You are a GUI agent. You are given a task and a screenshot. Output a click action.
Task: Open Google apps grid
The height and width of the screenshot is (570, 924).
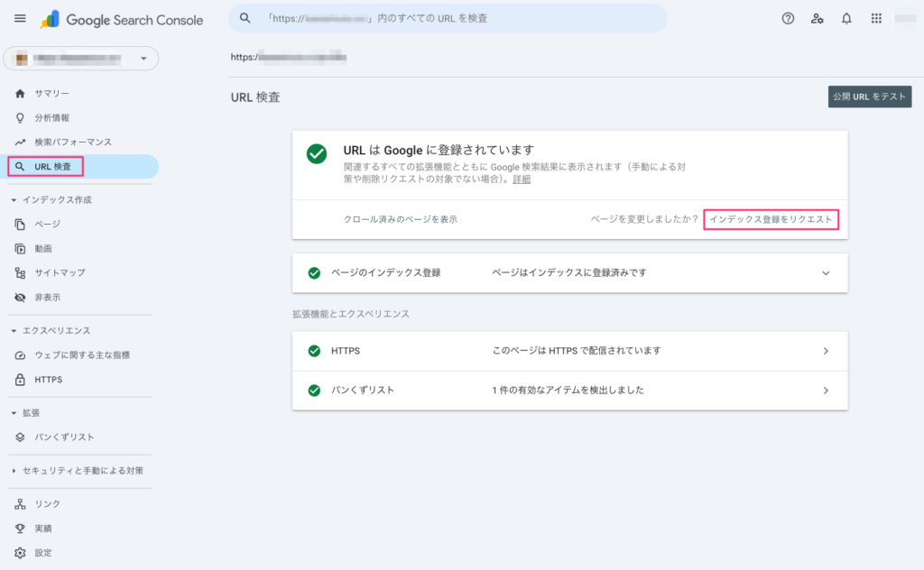coord(875,18)
